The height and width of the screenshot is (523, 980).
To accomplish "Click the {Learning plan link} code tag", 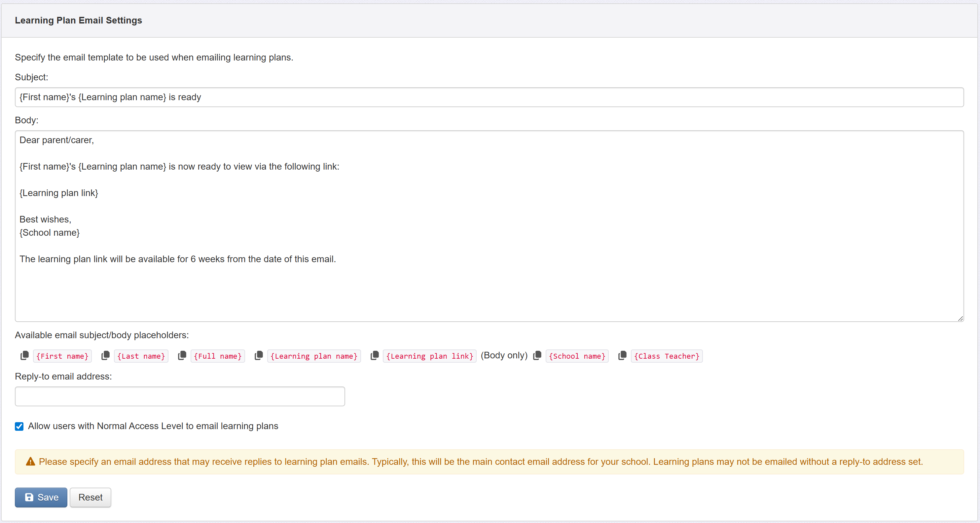I will 429,356.
